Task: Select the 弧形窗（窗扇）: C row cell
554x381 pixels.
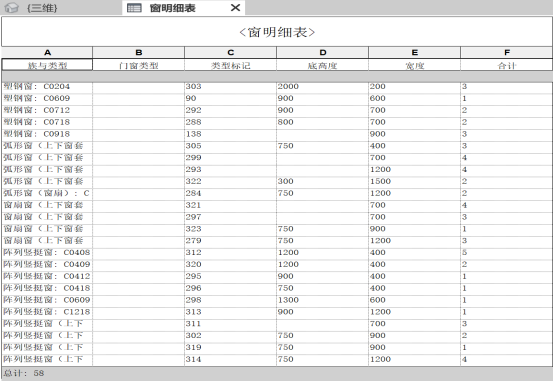Action: 47,193
